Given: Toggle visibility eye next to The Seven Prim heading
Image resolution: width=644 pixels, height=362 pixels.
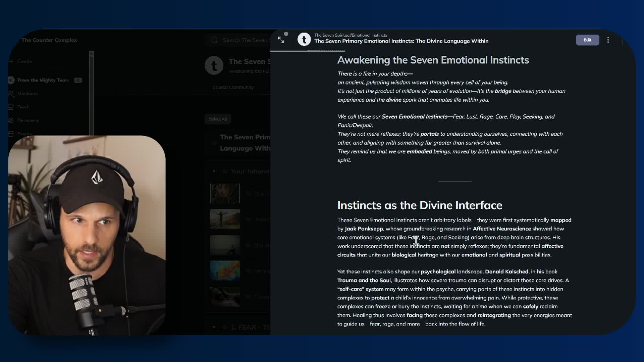Looking at the screenshot, I should tap(214, 143).
